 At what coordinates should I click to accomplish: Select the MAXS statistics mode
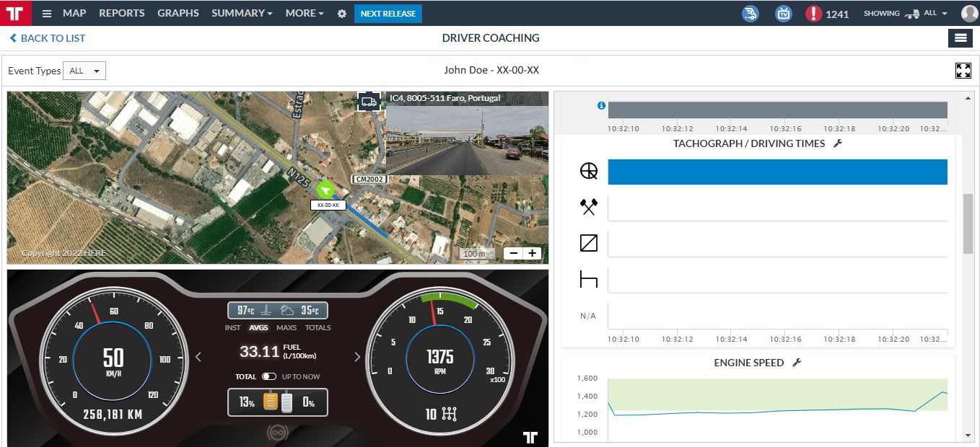tap(286, 327)
